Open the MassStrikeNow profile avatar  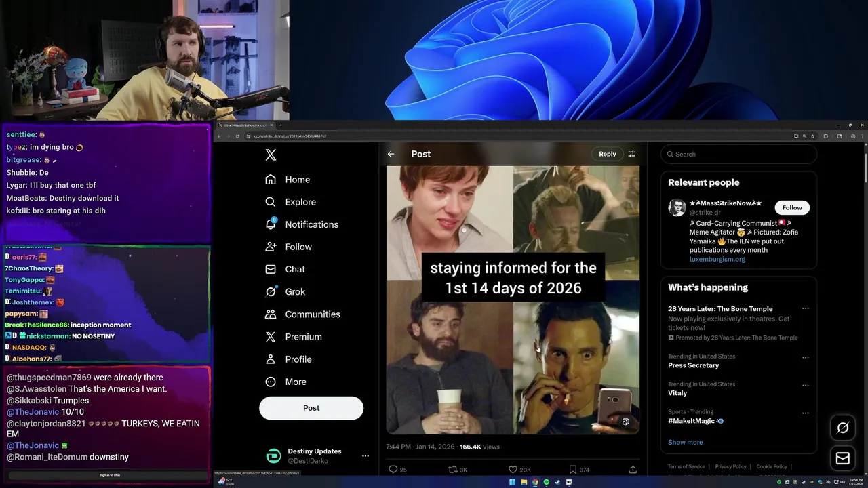click(677, 207)
